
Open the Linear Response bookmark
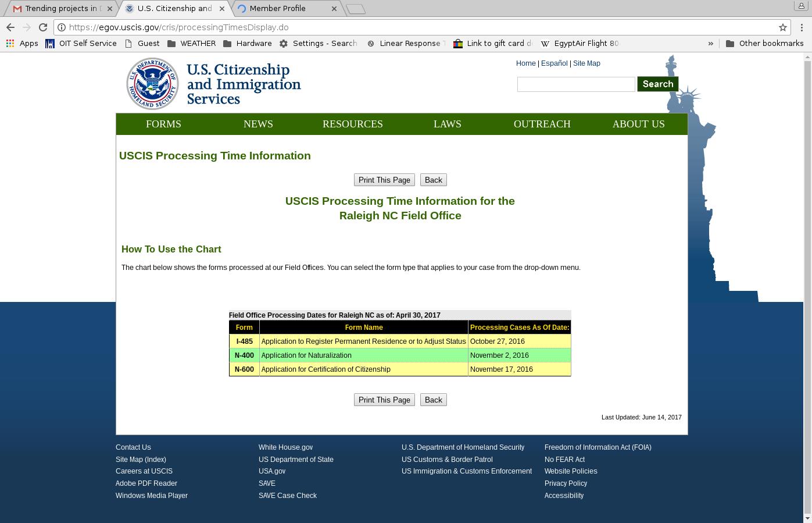[406, 44]
